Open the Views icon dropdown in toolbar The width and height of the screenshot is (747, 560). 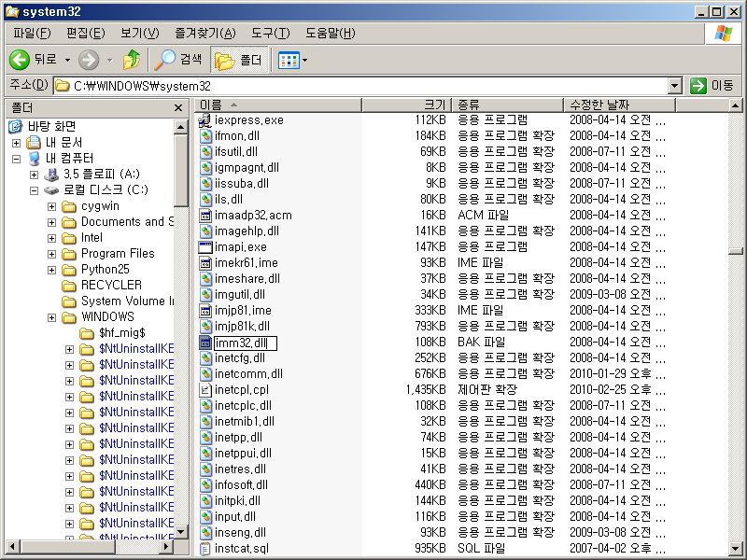click(292, 60)
